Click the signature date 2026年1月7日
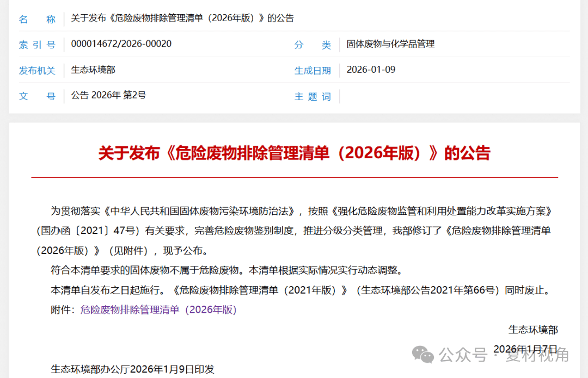The image size is (588, 378). click(x=525, y=349)
